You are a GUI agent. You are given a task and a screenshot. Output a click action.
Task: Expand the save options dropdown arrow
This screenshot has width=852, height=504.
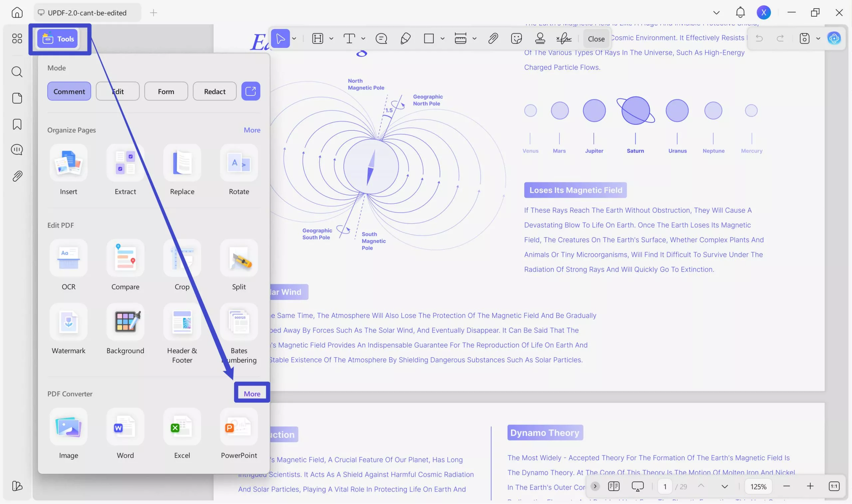pos(818,38)
